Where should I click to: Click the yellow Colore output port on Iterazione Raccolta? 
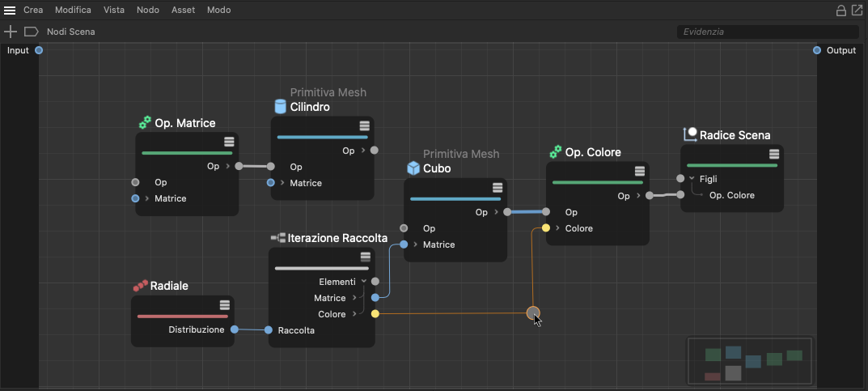coord(375,314)
